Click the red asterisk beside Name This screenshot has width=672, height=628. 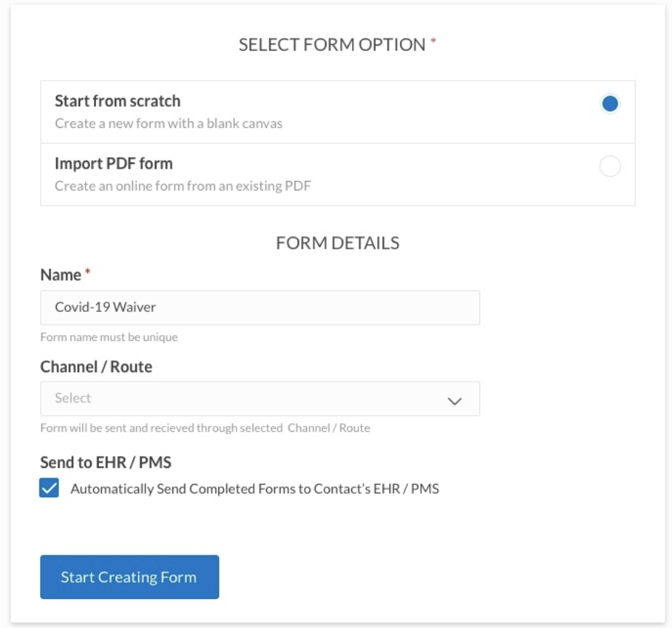pos(88,273)
